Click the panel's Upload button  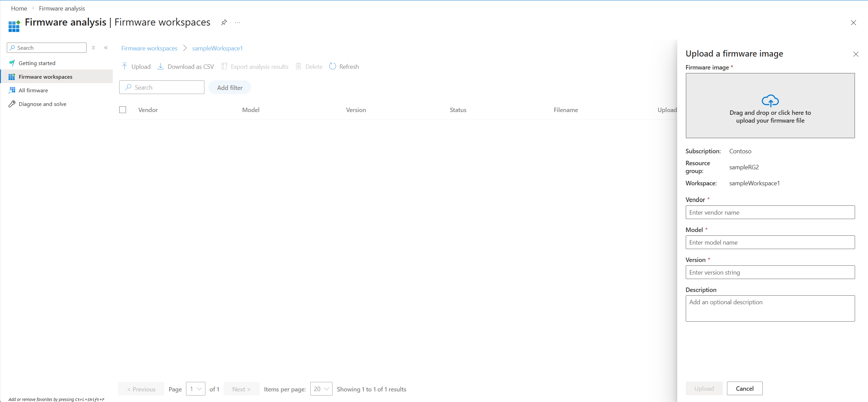pos(704,388)
